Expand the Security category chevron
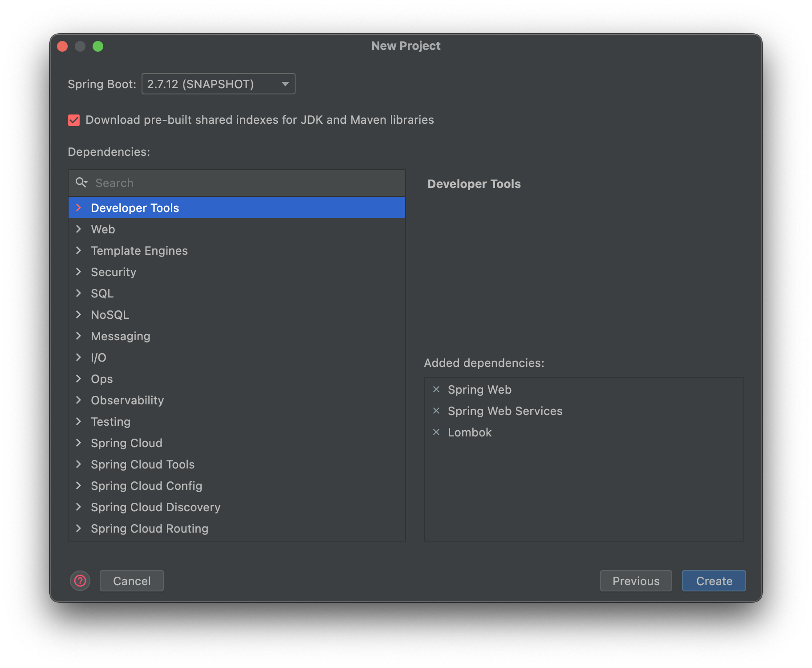Screen dimensions: 812x668 79,272
